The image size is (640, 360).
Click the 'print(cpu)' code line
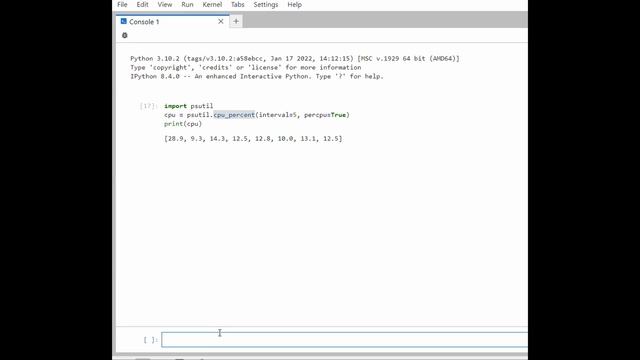tap(183, 124)
